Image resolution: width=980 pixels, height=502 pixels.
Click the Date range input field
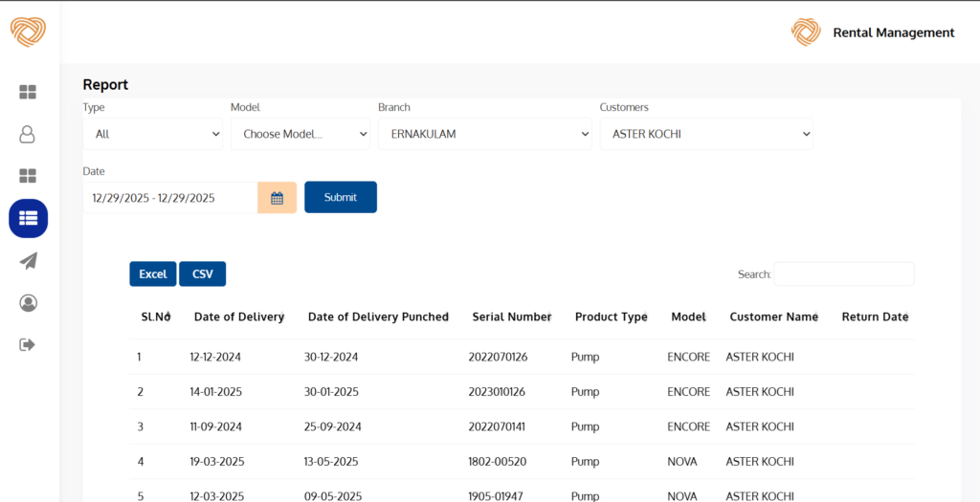pyautogui.click(x=170, y=198)
